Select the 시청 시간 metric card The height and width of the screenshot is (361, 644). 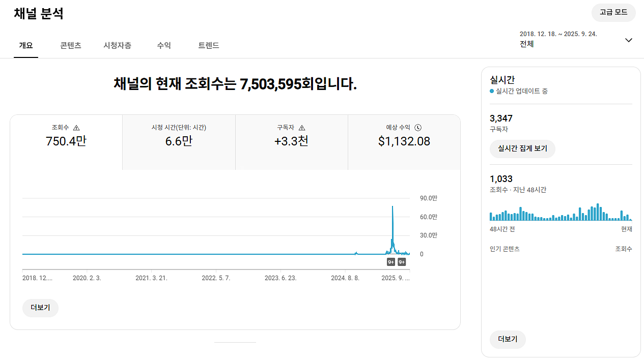[x=179, y=142]
